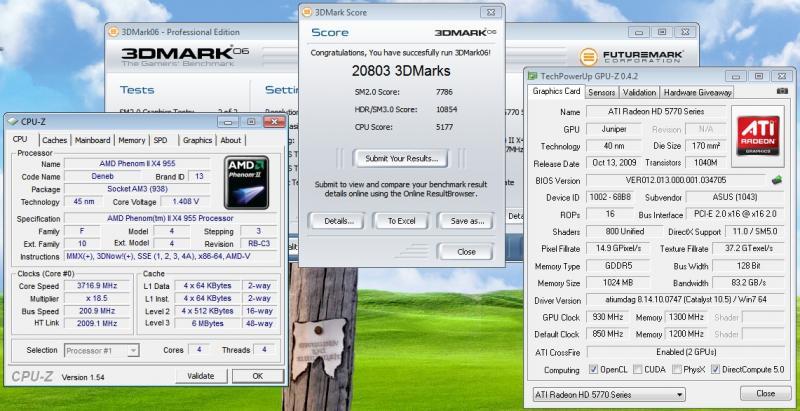
Task: Select the Graphics Card tab in GPU-Z
Action: 556,91
